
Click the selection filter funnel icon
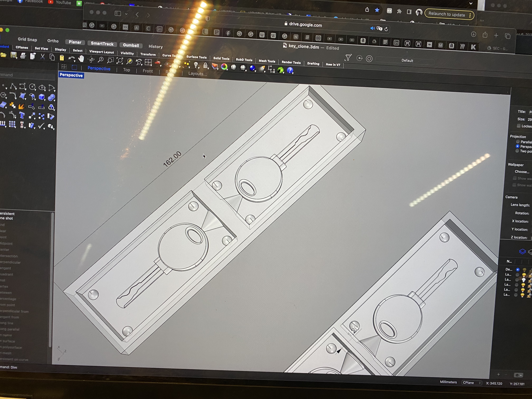point(348,57)
